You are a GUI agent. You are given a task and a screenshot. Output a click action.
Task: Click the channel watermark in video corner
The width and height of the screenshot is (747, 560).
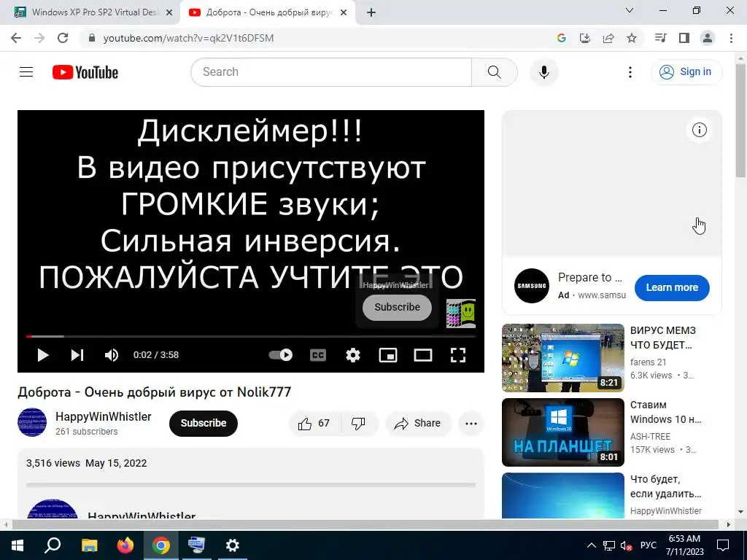point(461,314)
